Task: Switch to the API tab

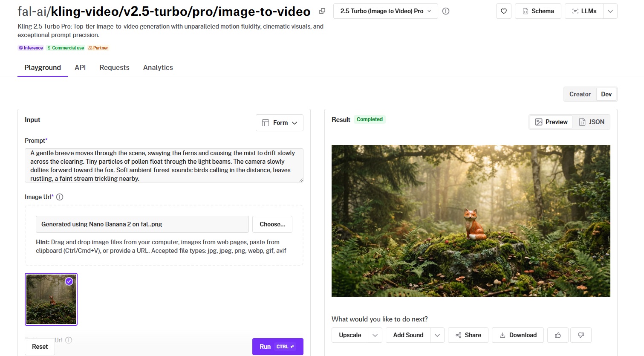Action: (x=80, y=67)
